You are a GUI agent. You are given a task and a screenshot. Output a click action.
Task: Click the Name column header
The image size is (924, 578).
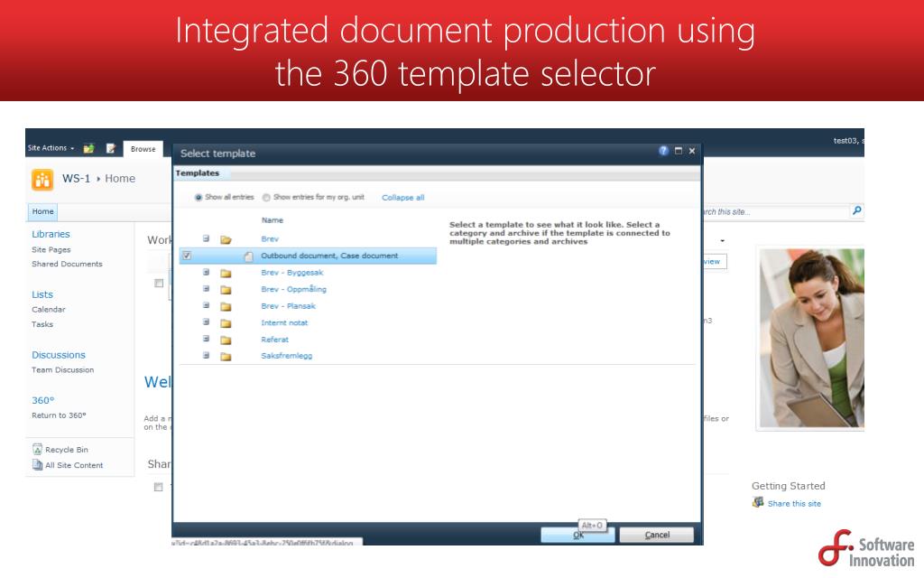[x=273, y=220]
